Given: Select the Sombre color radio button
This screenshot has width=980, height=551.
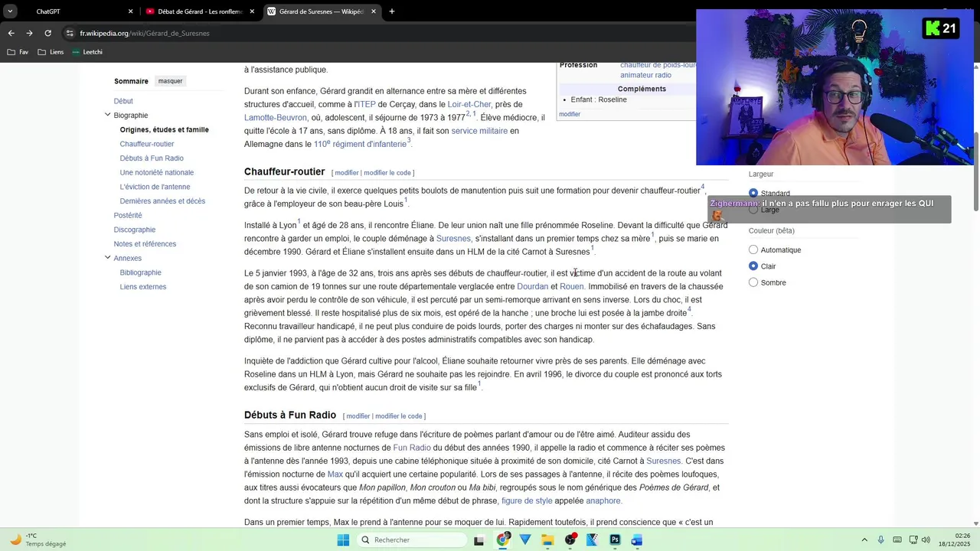Looking at the screenshot, I should click(x=753, y=282).
